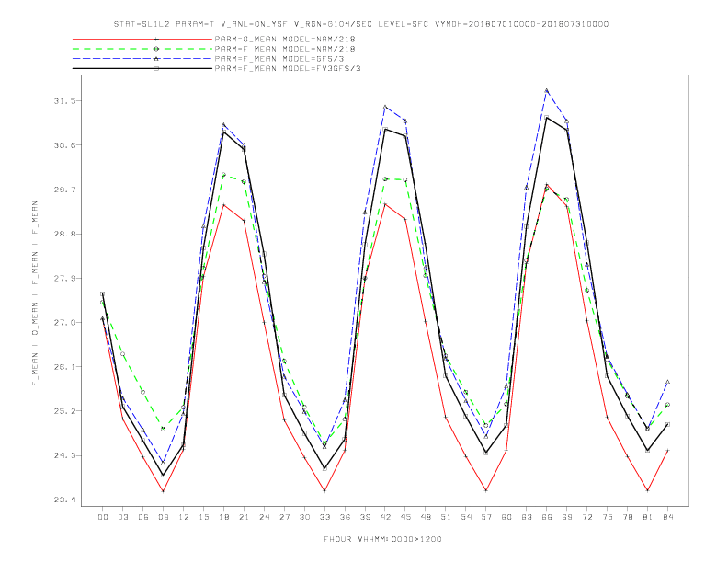
Task: Click the chart title starting STAT=SL1L2
Action: 360,24
